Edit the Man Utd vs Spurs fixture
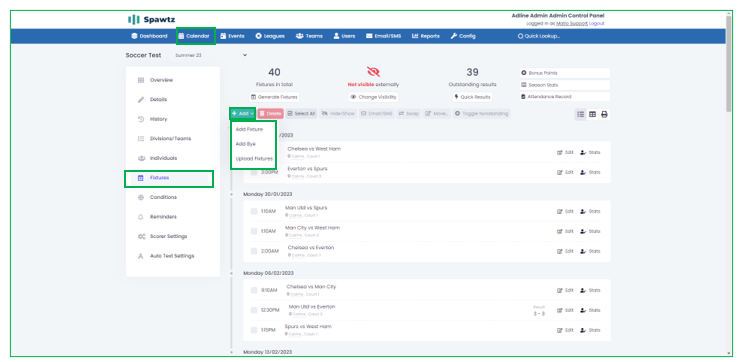Screen dimensions: 740x362 point(565,211)
